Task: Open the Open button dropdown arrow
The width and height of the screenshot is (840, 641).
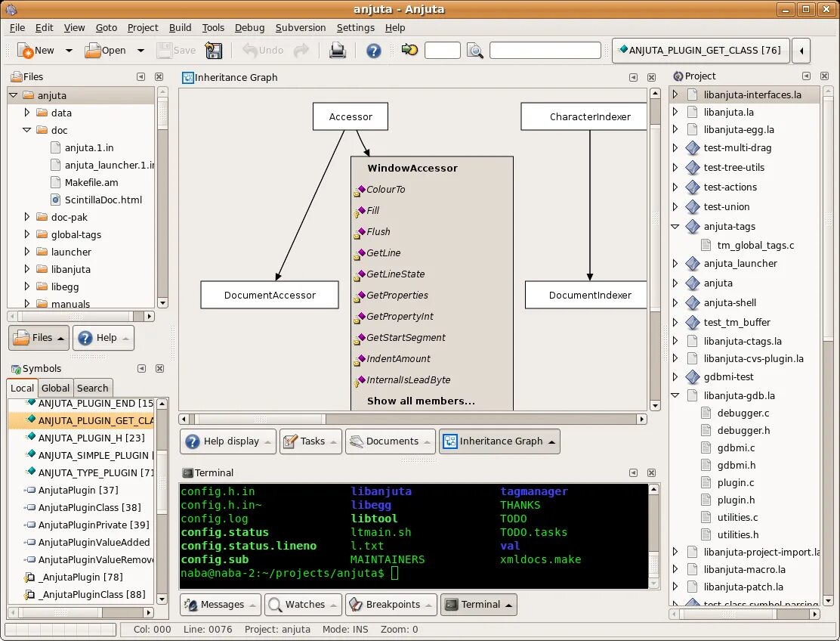Action: [141, 51]
